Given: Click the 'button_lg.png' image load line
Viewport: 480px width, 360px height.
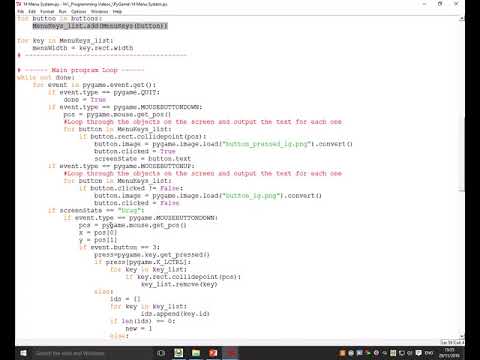Looking at the screenshot, I should pos(208,196).
